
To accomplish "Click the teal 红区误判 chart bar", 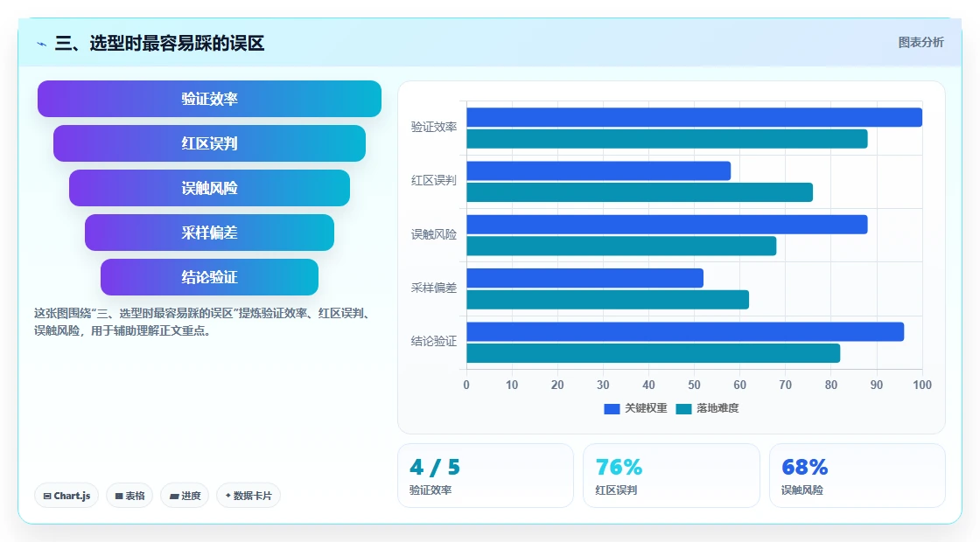I will [x=640, y=192].
